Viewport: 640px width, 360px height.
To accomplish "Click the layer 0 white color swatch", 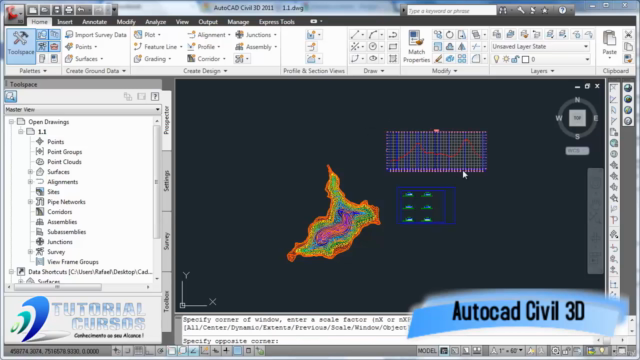I will pyautogui.click(x=525, y=60).
